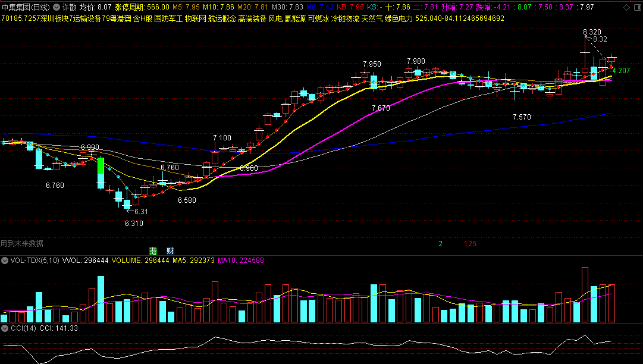Click the blue 财 marker icon
This screenshot has width=643, height=364.
[170, 251]
